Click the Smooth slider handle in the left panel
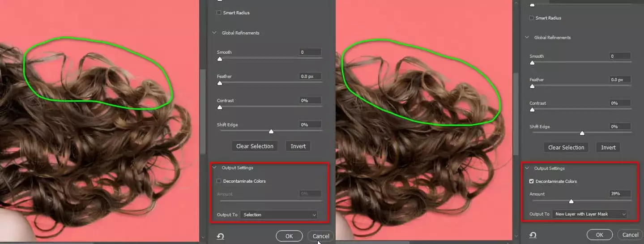This screenshot has width=644, height=244. pos(219,59)
